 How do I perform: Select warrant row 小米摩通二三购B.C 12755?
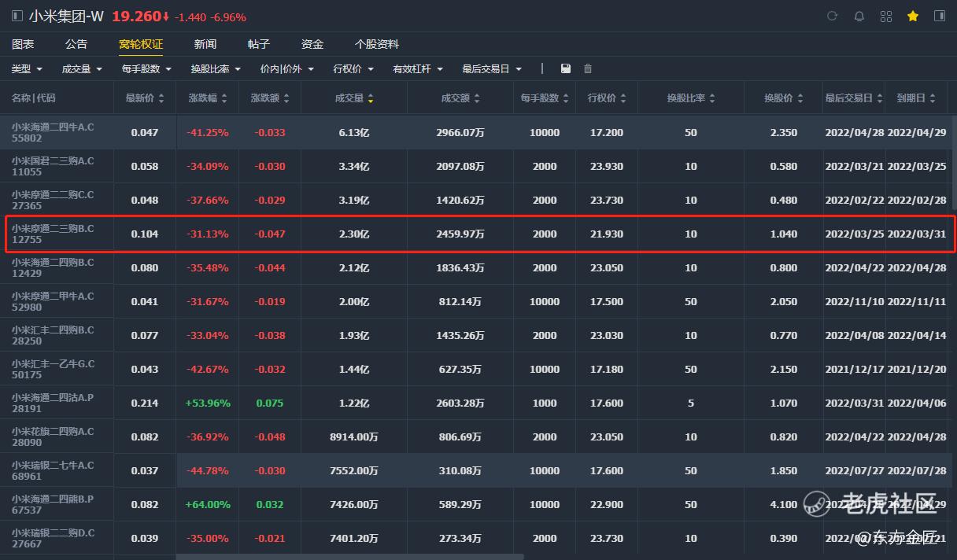[x=475, y=234]
